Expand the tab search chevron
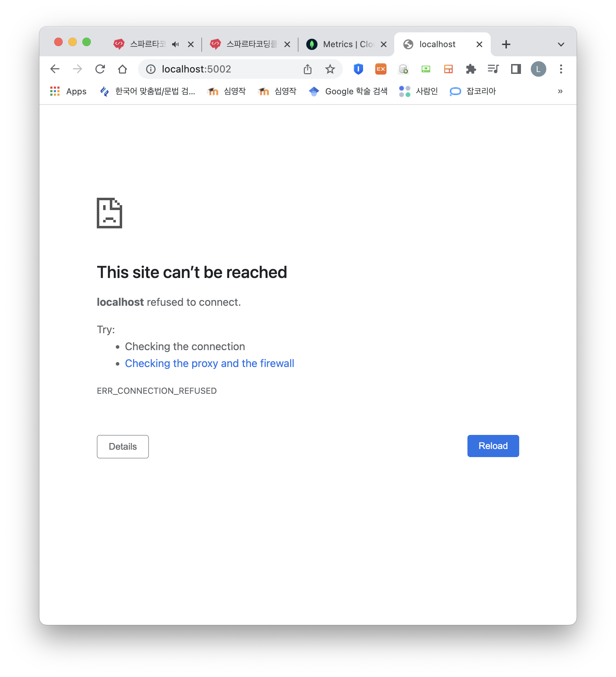The height and width of the screenshot is (677, 616). 561,44
